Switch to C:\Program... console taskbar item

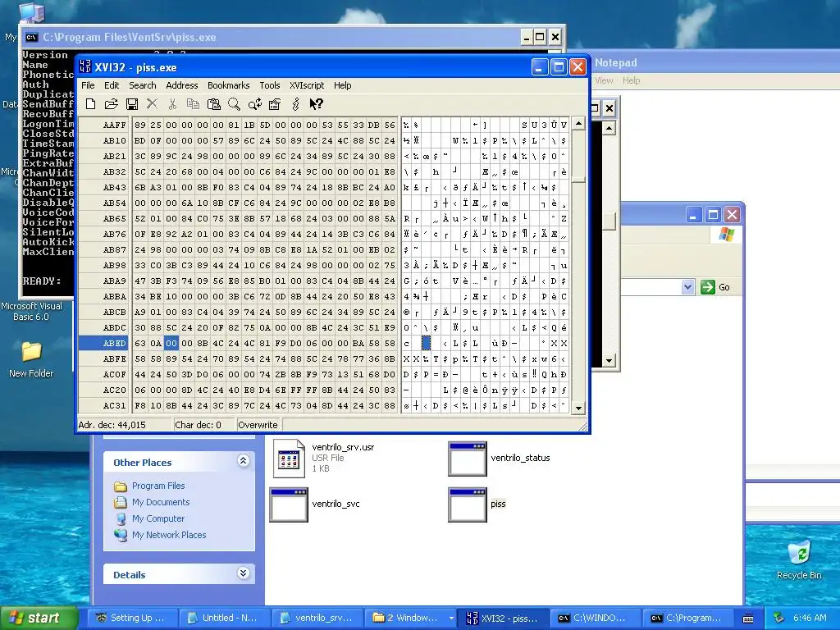(688, 618)
